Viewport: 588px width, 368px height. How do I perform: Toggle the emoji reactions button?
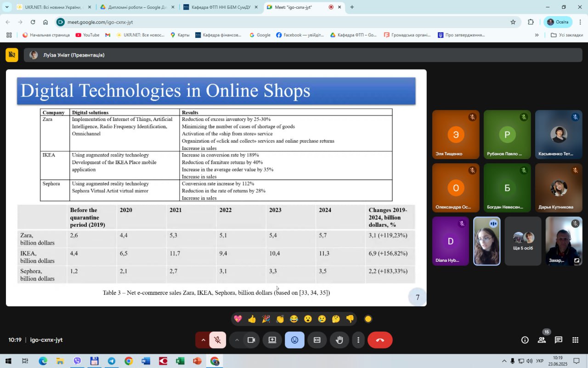click(x=294, y=340)
